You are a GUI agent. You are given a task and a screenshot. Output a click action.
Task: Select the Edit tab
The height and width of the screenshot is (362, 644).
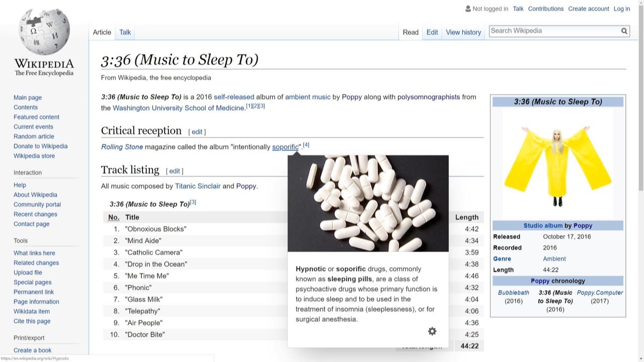click(432, 32)
